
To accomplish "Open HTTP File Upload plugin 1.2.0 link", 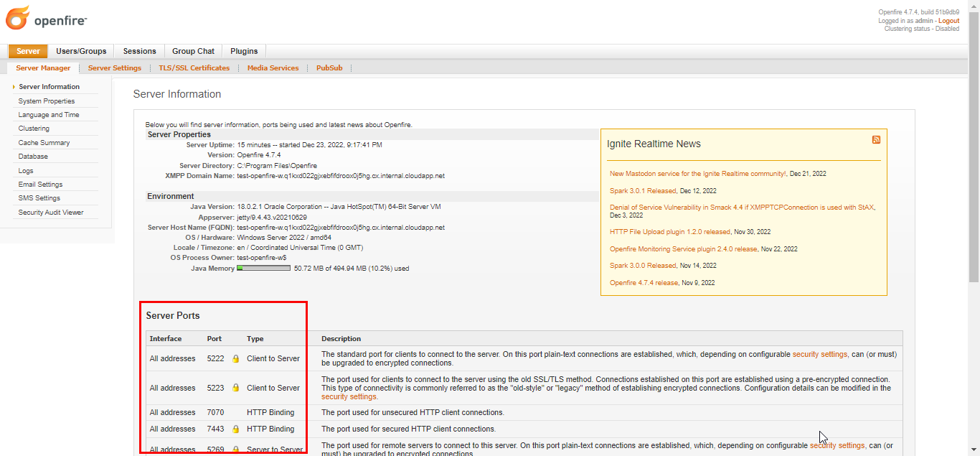I will [670, 232].
